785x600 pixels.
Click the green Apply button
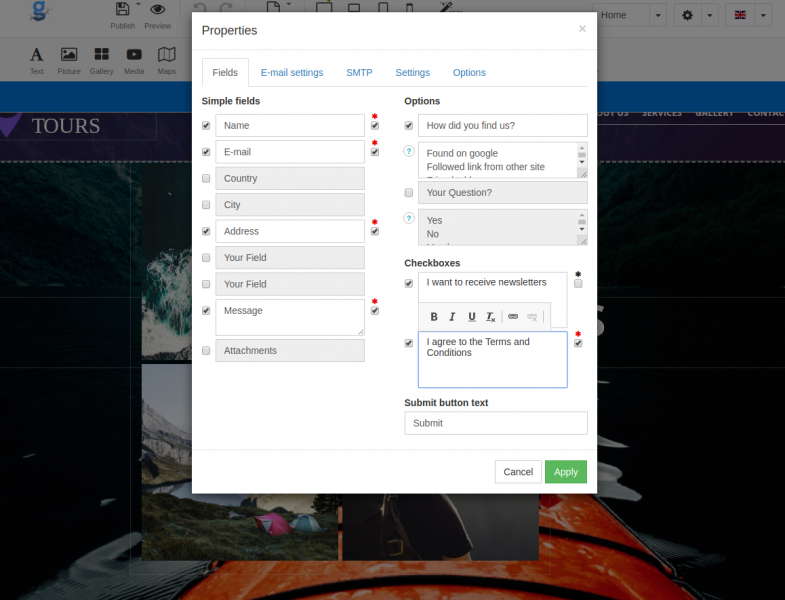tap(566, 472)
